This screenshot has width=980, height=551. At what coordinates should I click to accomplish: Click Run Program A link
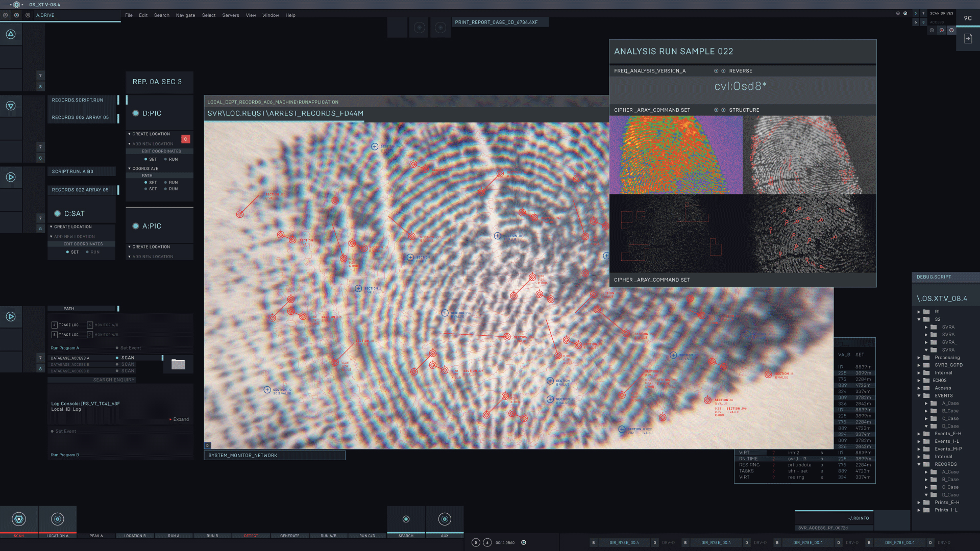pos(65,348)
